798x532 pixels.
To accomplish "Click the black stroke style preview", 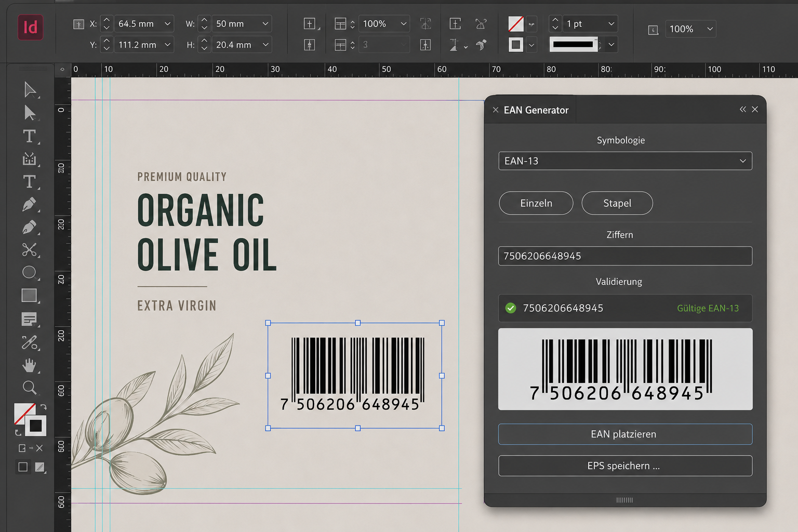I will point(574,45).
